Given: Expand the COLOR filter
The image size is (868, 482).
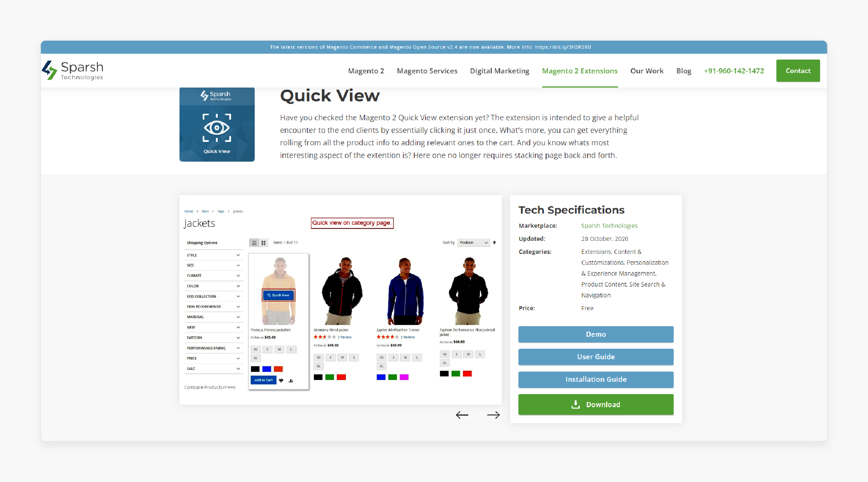Looking at the screenshot, I should point(213,286).
